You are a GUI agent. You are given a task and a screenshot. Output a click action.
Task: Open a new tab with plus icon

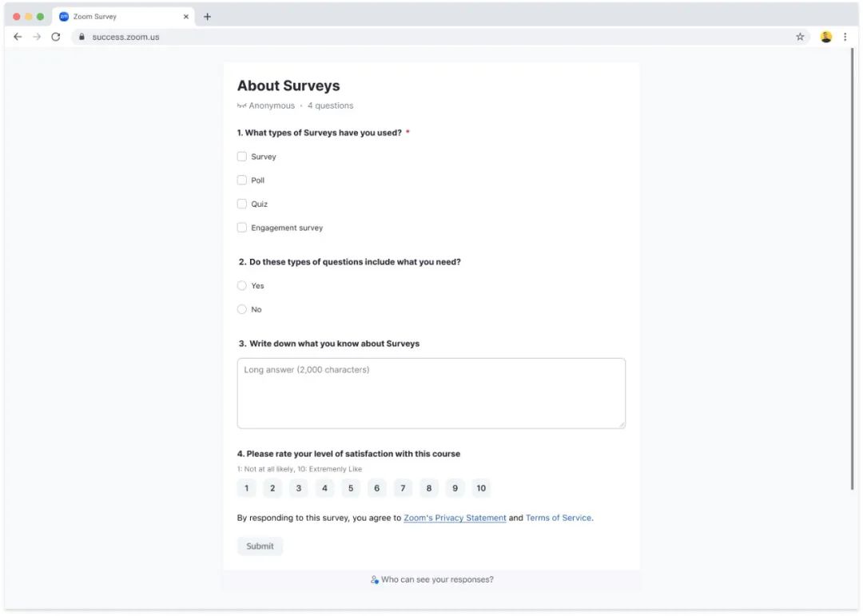[208, 17]
